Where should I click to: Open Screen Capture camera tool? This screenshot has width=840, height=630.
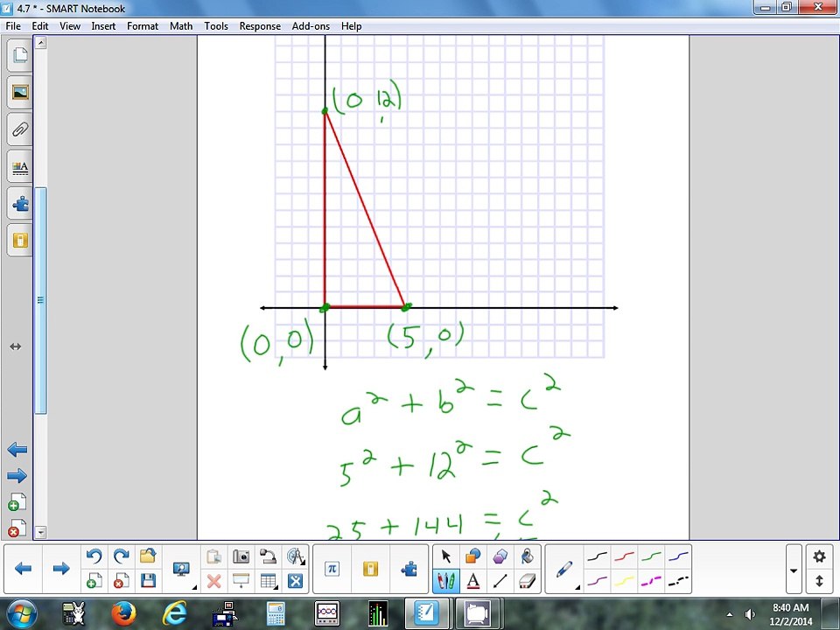[241, 556]
